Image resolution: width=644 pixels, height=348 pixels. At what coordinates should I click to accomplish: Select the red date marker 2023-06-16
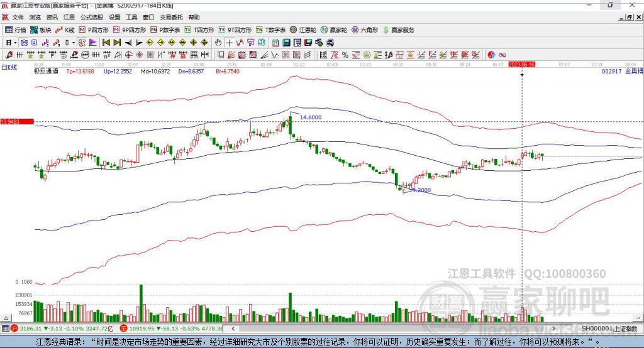[521, 65]
